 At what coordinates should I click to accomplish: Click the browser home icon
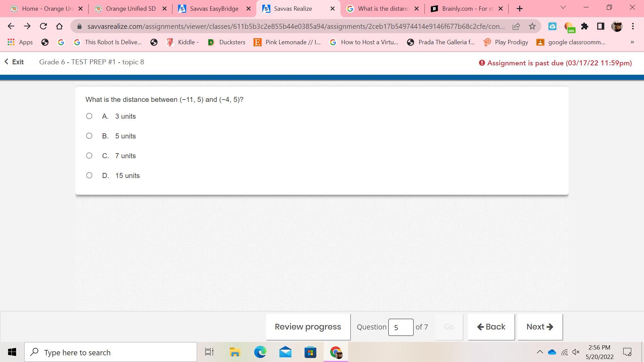click(x=59, y=26)
